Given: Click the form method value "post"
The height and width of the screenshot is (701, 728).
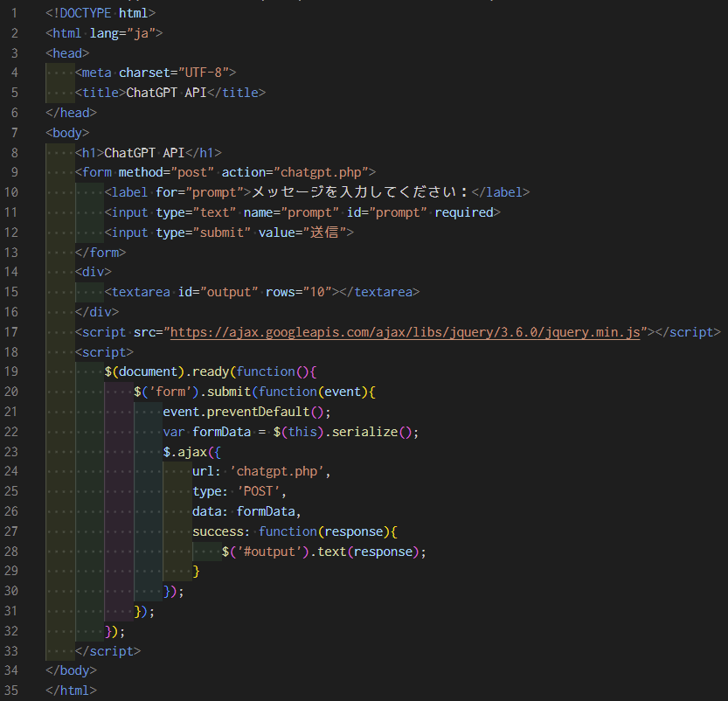Looking at the screenshot, I should [192, 172].
